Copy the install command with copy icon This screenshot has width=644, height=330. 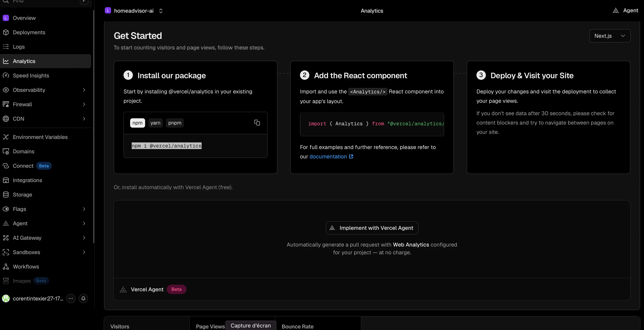point(257,123)
